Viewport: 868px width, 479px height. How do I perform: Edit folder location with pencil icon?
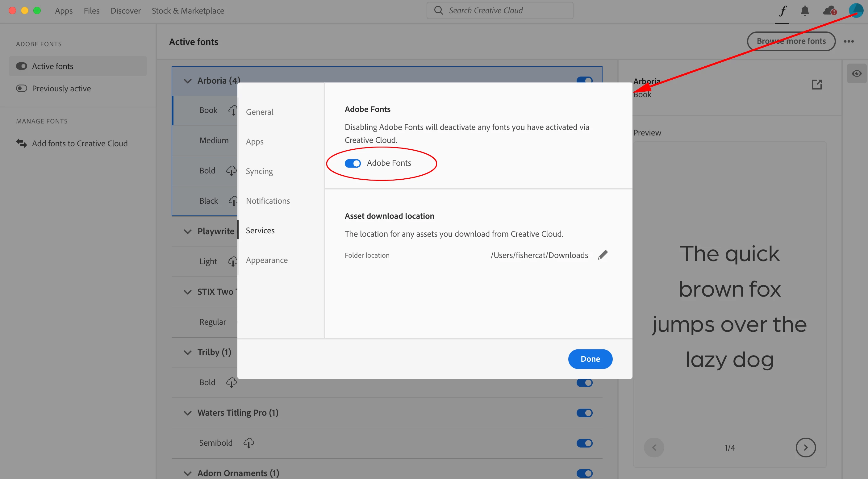(603, 255)
